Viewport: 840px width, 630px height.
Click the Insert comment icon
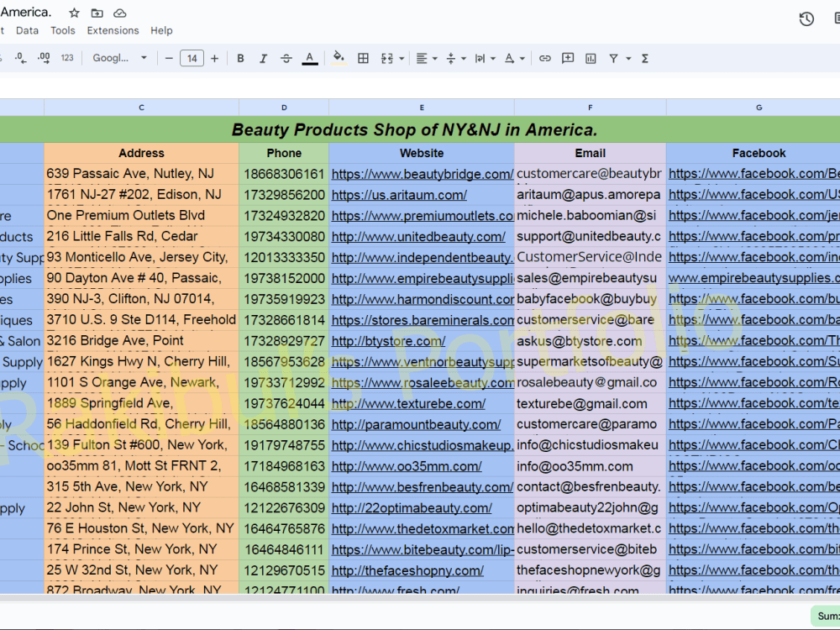point(568,58)
